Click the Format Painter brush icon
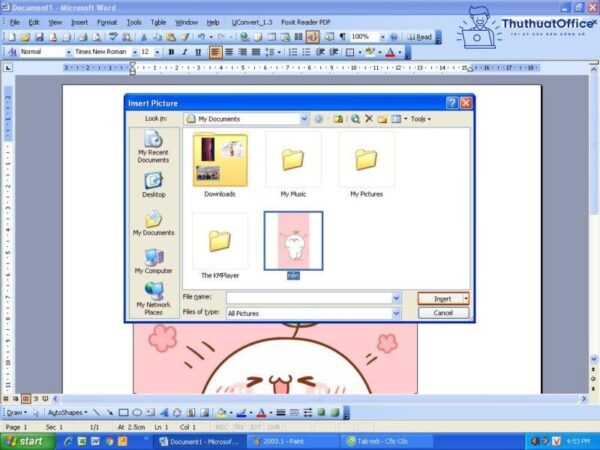Image resolution: width=600 pixels, height=450 pixels. [x=184, y=37]
